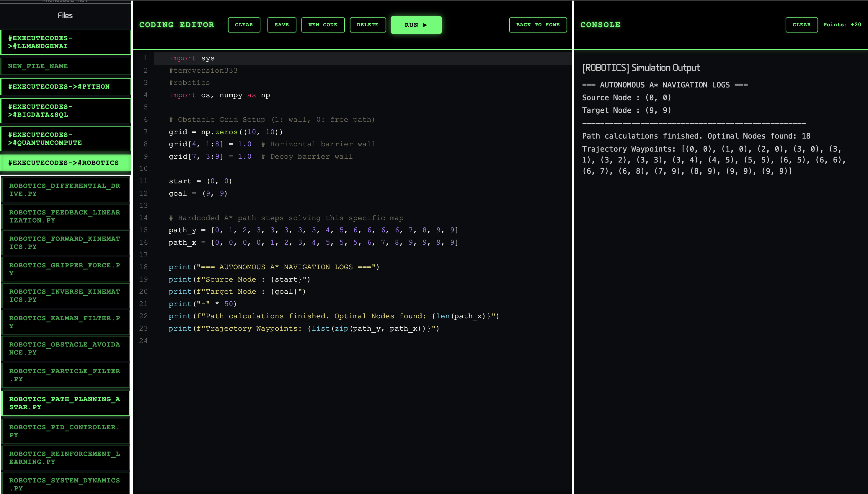Click line number 14 in gutter

143,218
